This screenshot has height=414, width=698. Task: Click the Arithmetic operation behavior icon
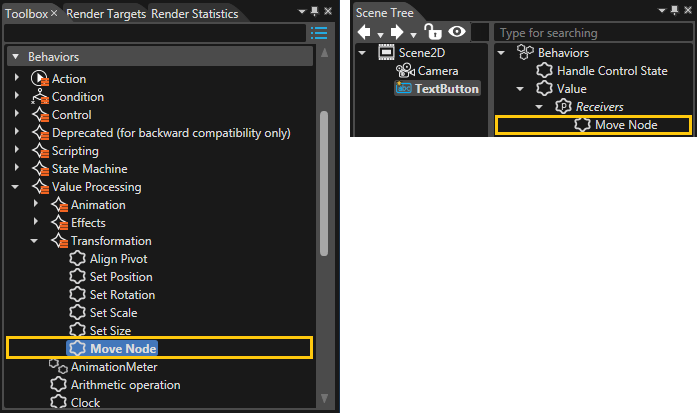[58, 385]
